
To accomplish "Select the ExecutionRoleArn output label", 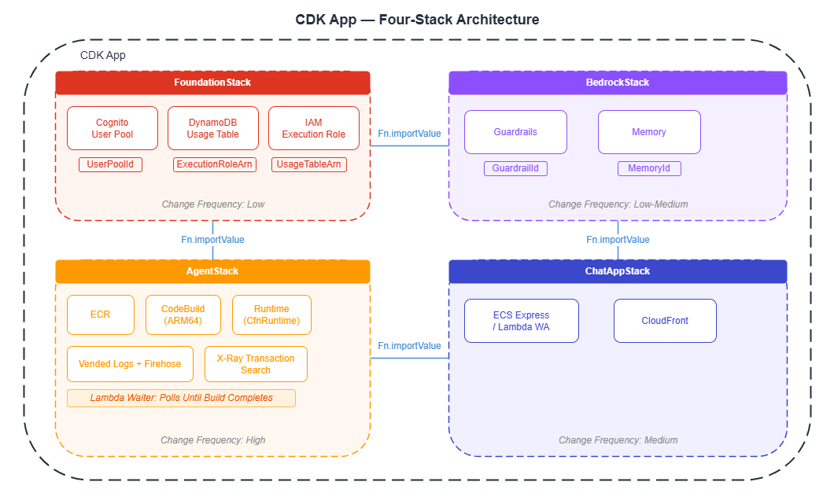I will point(214,164).
